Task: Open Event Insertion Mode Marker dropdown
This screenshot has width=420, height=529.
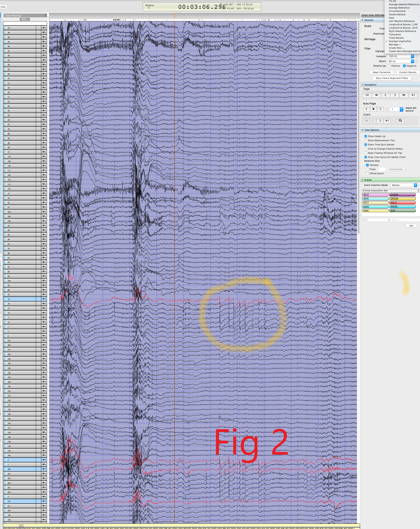Action: click(404, 185)
